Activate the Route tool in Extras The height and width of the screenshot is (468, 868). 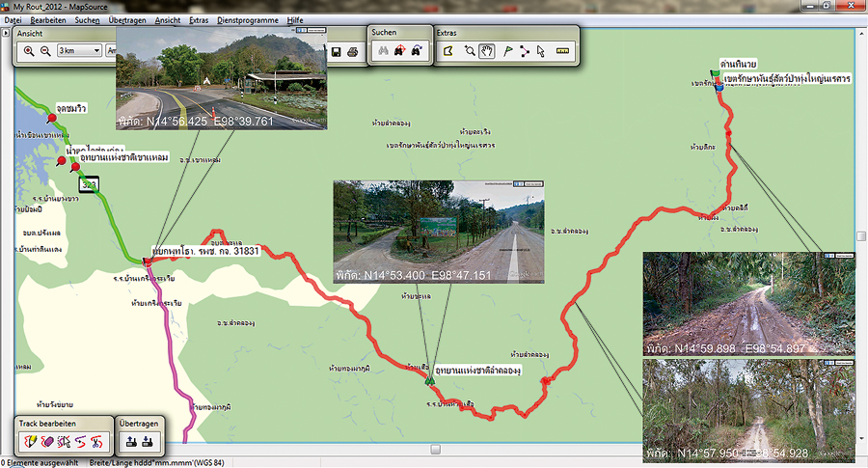[x=526, y=50]
